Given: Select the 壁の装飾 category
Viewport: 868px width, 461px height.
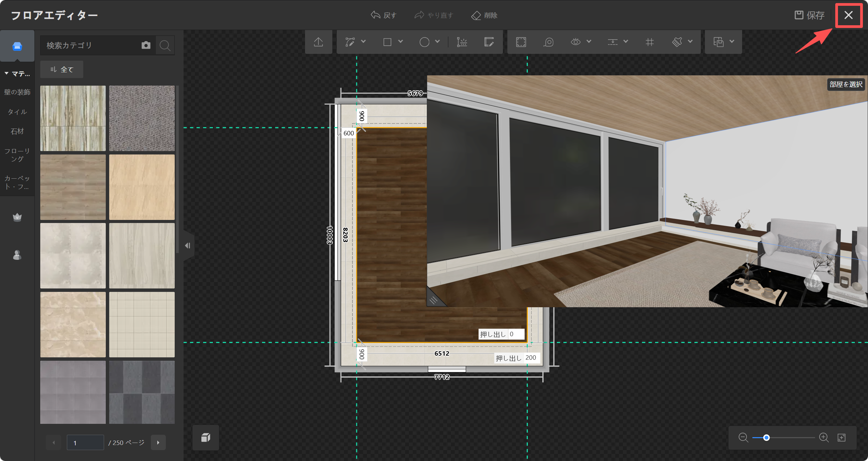Looking at the screenshot, I should (17, 92).
